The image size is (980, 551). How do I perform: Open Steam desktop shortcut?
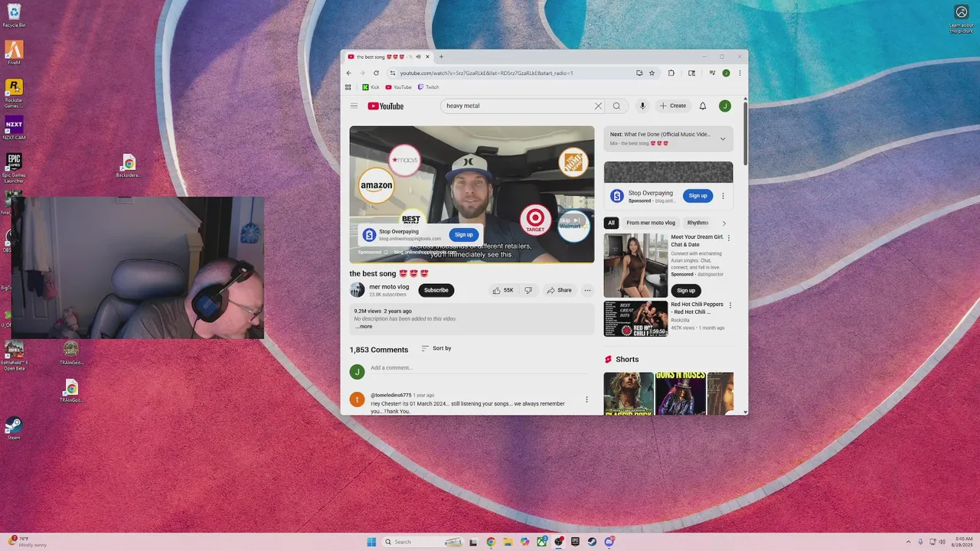(x=13, y=428)
